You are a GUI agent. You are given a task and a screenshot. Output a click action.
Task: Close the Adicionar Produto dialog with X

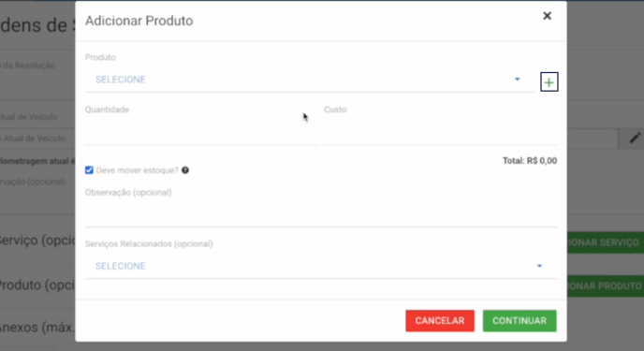tap(547, 16)
